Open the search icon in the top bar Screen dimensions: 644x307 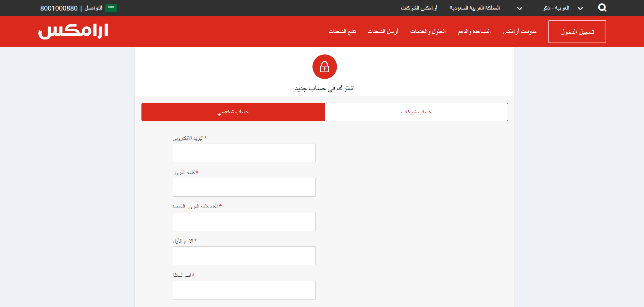tap(602, 7)
